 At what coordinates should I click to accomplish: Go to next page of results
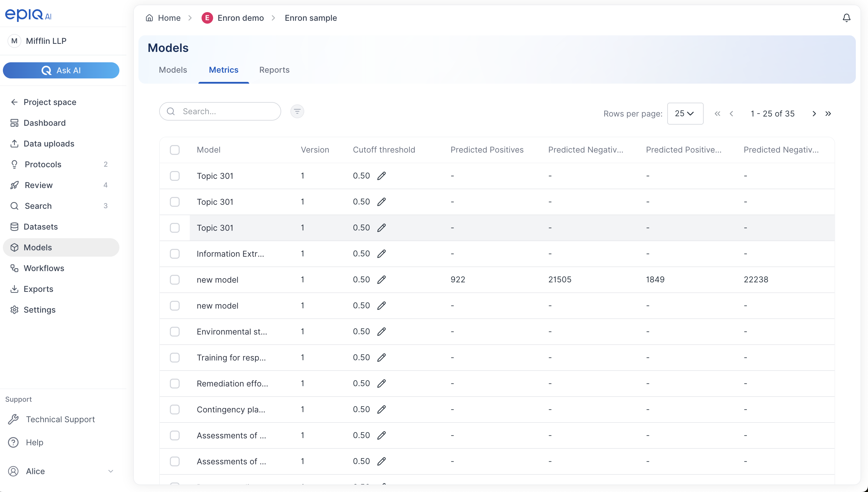(814, 114)
